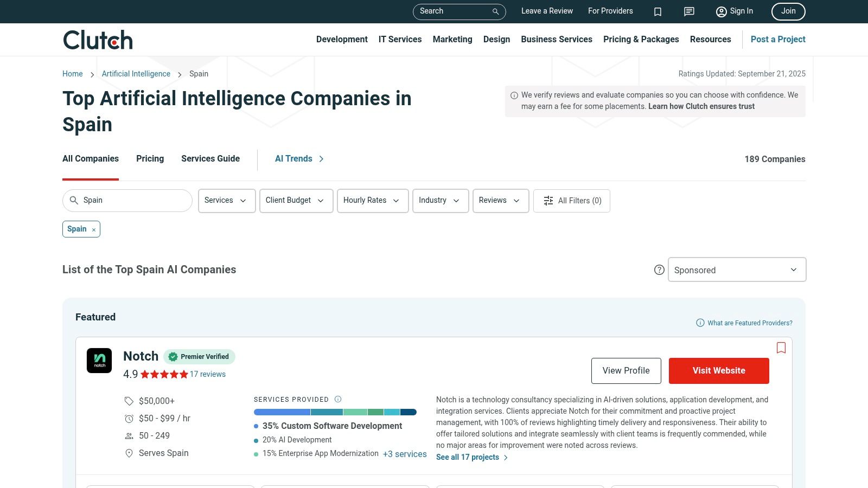Open the messages icon in header
Screen dimensions: 868x488
pos(689,11)
